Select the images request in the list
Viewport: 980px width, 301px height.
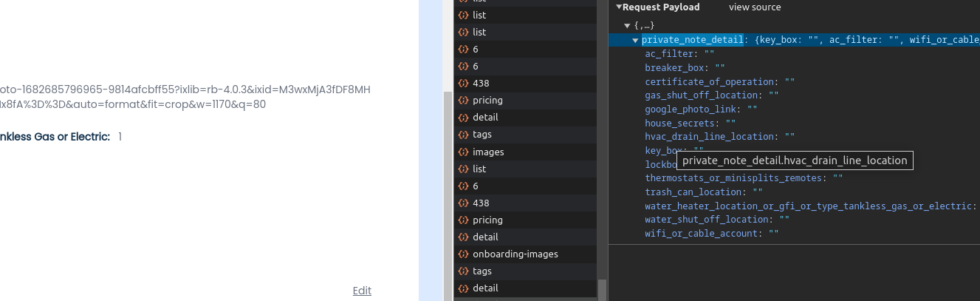(x=488, y=152)
